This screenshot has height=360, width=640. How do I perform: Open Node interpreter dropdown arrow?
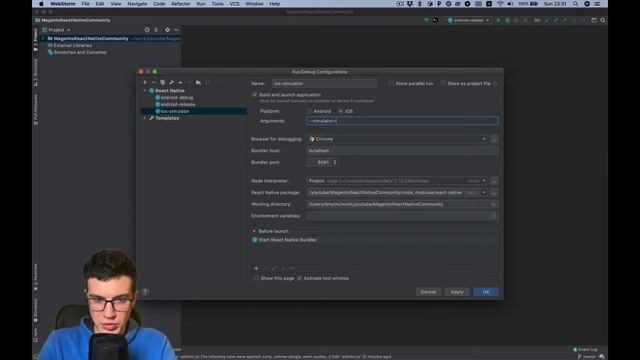484,181
